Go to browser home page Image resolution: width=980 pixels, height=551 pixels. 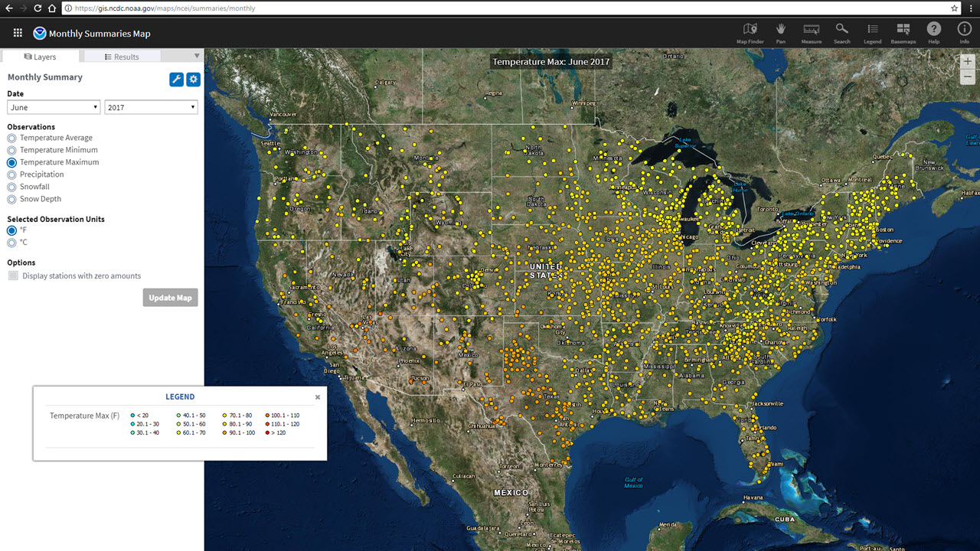(x=52, y=8)
